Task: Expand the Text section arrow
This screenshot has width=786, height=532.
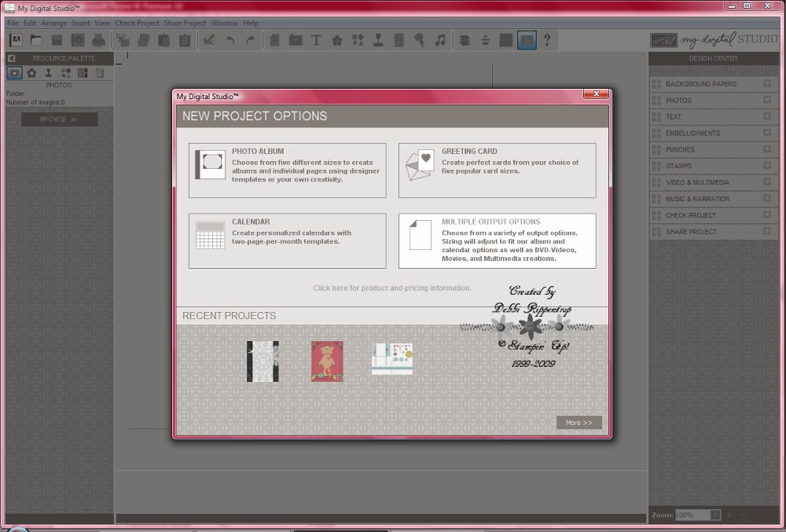Action: point(767,116)
